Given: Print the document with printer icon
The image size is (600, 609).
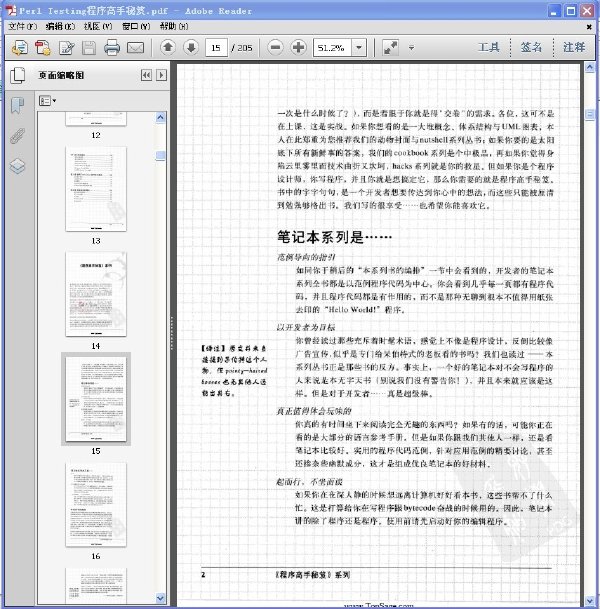Looking at the screenshot, I should coord(112,48).
